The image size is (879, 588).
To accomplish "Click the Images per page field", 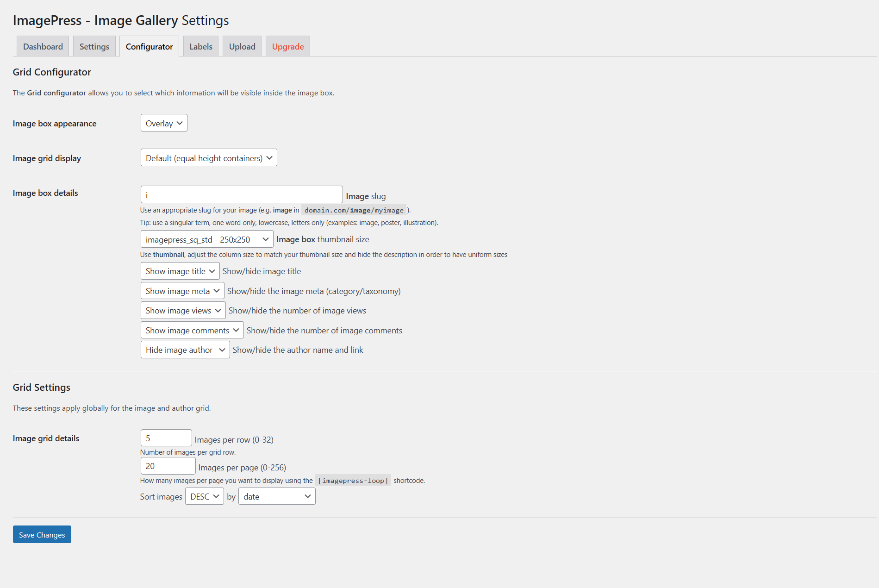I will point(168,466).
